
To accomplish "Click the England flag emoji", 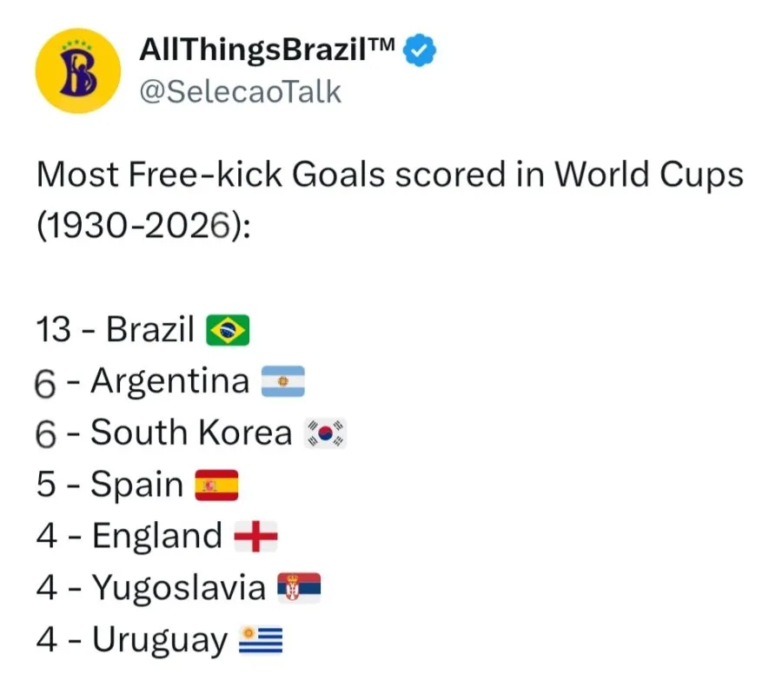I will pos(255,537).
